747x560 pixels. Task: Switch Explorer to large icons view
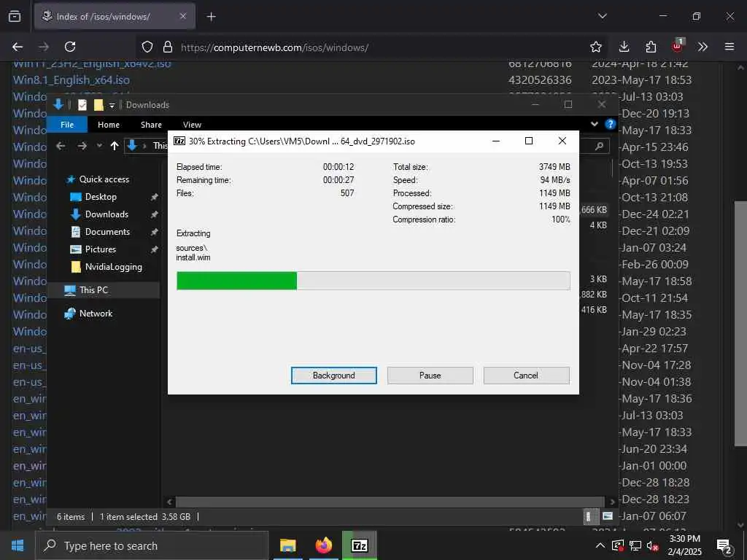608,516
